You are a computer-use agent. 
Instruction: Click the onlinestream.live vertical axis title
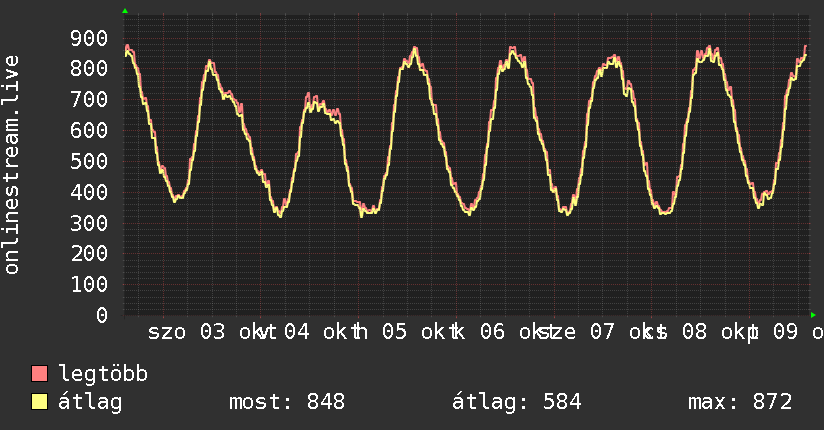(12, 165)
